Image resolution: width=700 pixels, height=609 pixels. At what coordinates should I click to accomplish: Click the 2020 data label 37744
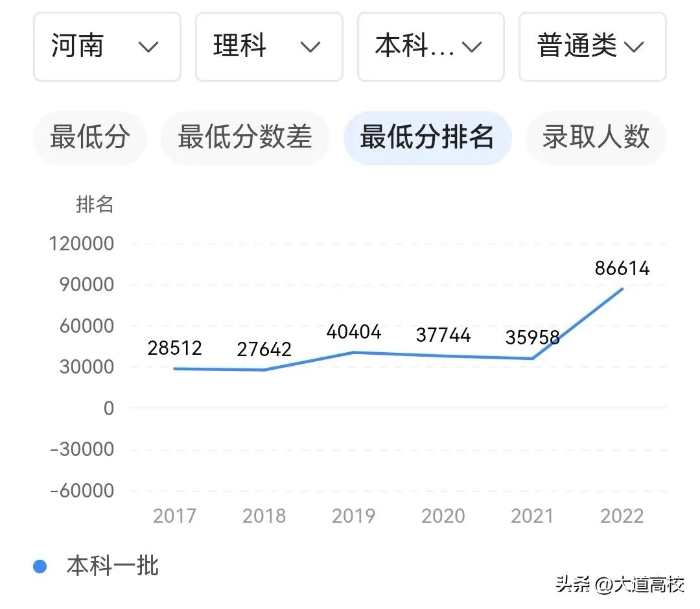pyautogui.click(x=443, y=335)
